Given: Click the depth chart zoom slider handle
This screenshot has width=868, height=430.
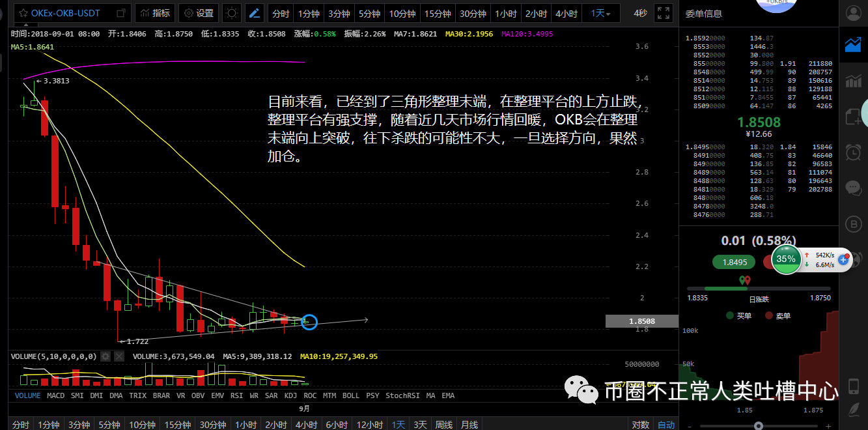Looking at the screenshot, I should click(x=758, y=425).
